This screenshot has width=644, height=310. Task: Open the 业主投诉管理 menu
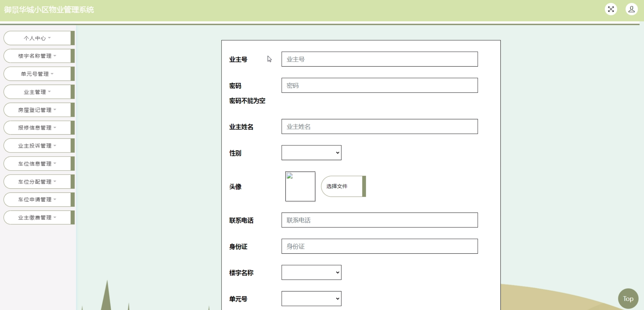[x=37, y=146]
